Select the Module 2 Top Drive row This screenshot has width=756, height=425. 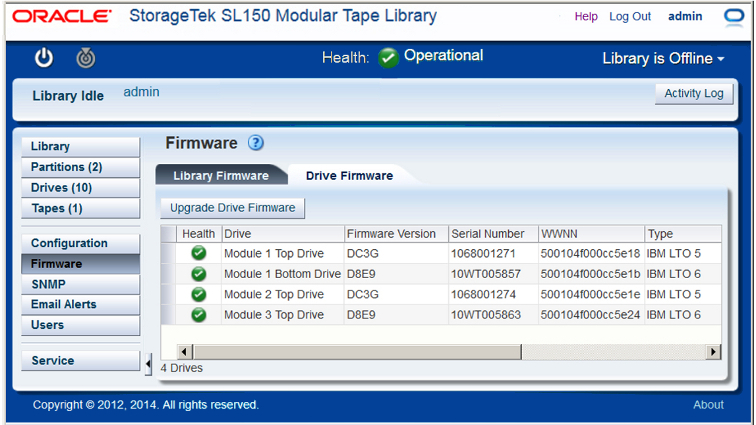[441, 294]
